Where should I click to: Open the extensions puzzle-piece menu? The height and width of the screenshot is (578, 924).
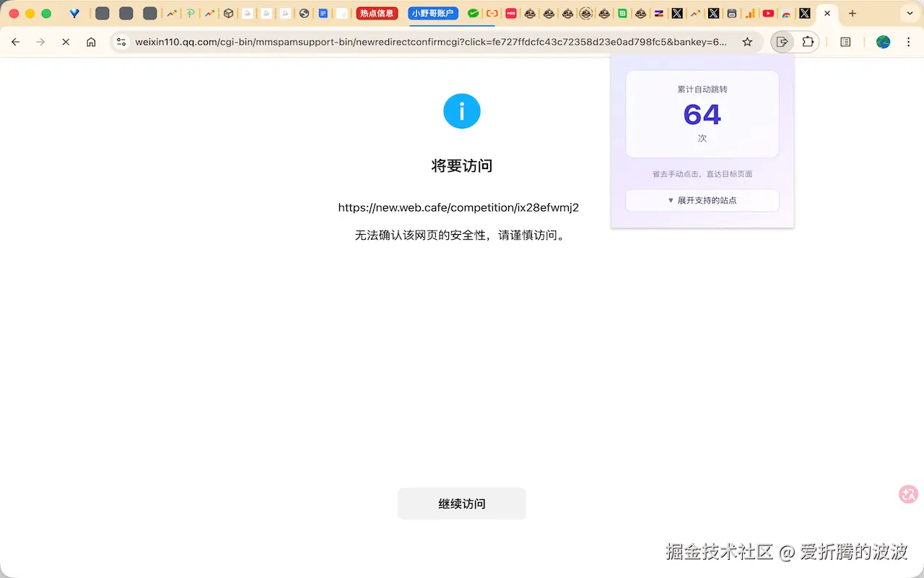(x=808, y=41)
